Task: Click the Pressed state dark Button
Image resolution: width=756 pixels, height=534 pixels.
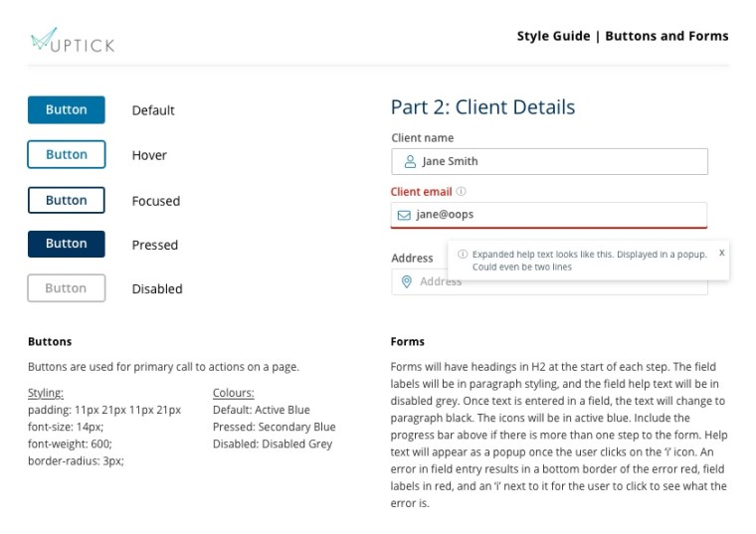Action: pos(67,244)
